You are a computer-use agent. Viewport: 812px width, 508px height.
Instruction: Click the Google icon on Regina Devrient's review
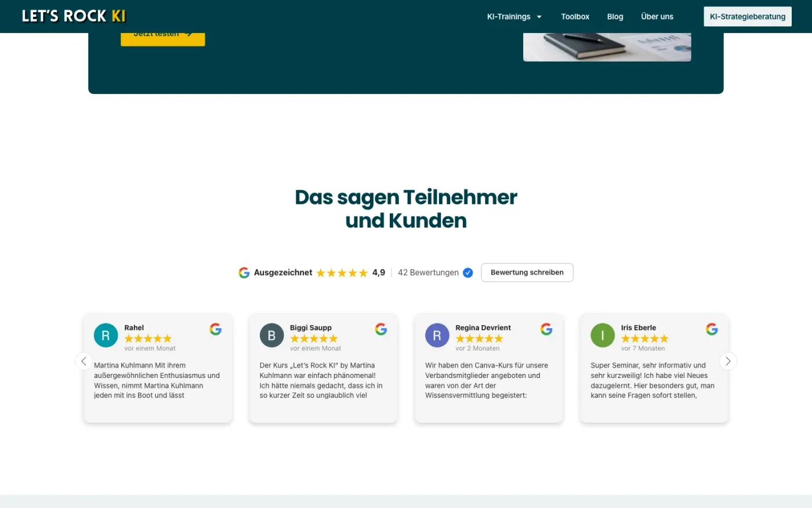tap(546, 329)
